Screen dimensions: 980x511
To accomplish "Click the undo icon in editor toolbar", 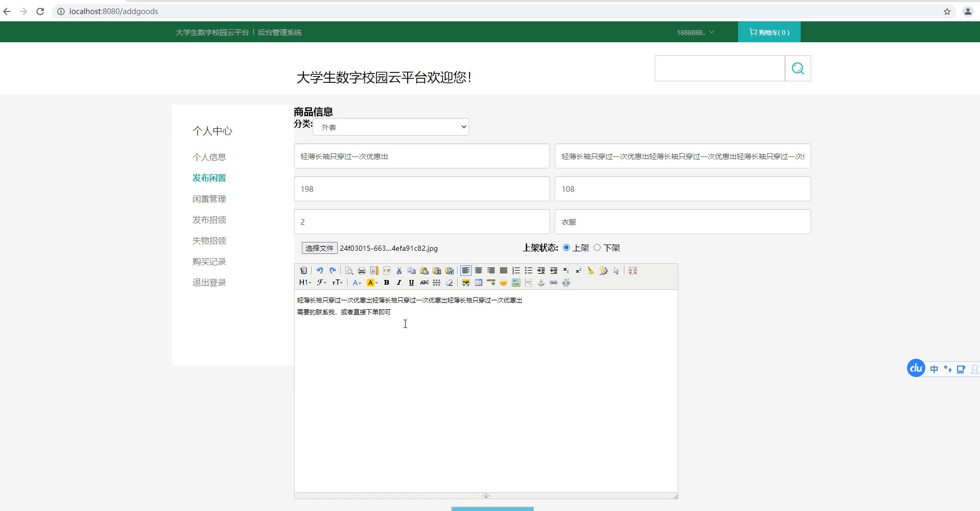I will tap(320, 271).
